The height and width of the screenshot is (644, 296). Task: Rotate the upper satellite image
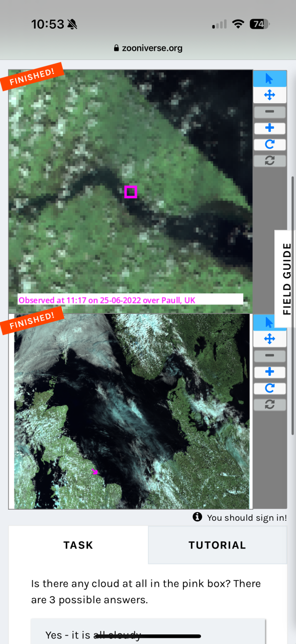pos(269,145)
